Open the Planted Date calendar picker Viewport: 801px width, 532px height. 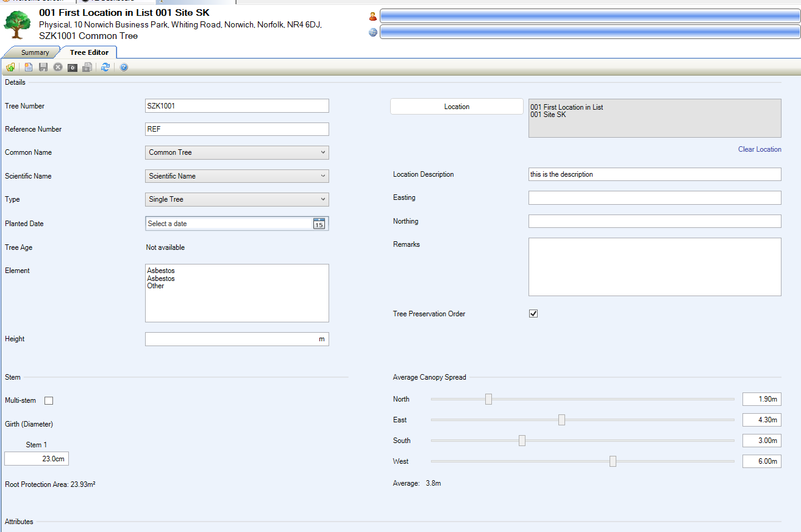point(319,224)
